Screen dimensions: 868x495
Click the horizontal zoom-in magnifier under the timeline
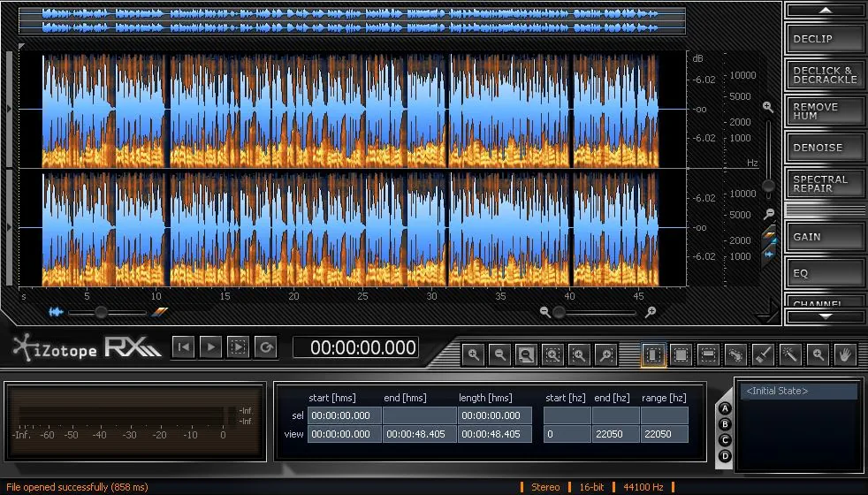651,312
